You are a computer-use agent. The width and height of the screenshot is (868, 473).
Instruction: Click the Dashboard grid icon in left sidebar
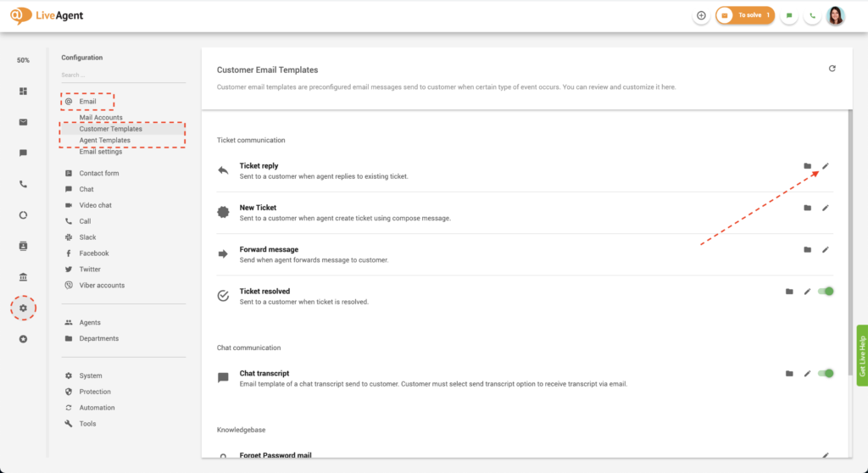click(x=23, y=92)
